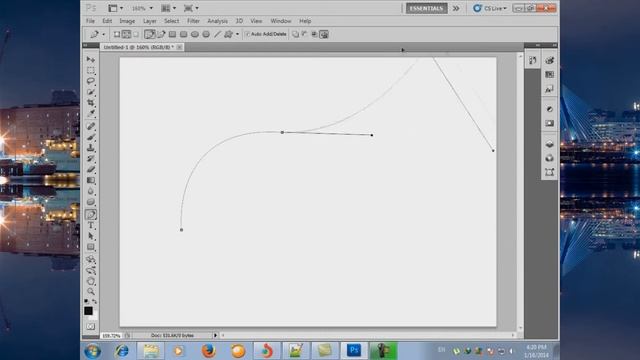Open shape geometry options dropdown arrow
This screenshot has height=360, width=640.
(x=238, y=34)
